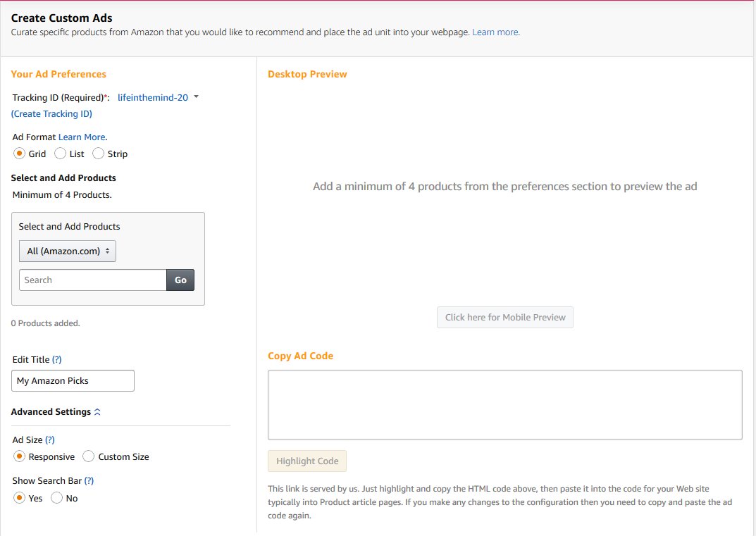The height and width of the screenshot is (536, 756).
Task: Open the Create Tracking ID link
Action: [x=51, y=113]
